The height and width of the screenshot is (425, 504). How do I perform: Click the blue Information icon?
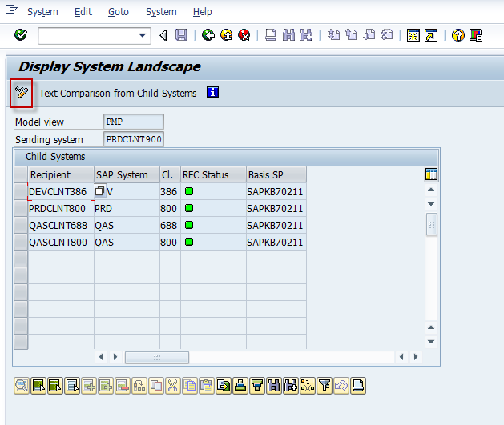click(x=212, y=93)
